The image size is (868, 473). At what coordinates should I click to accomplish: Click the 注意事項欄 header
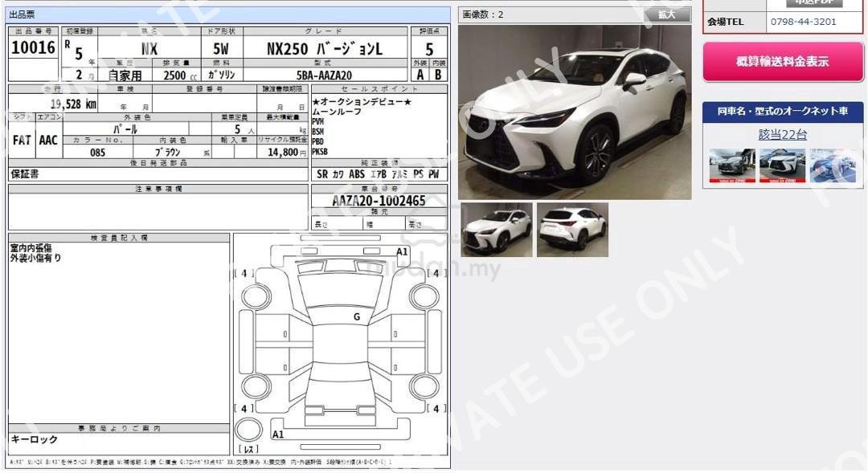[158, 189]
